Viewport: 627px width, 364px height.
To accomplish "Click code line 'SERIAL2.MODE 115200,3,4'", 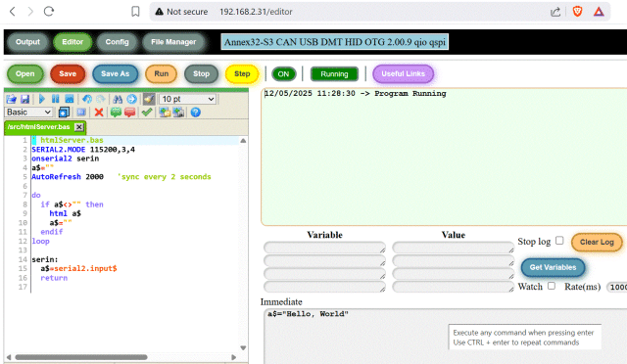I will tap(83, 150).
